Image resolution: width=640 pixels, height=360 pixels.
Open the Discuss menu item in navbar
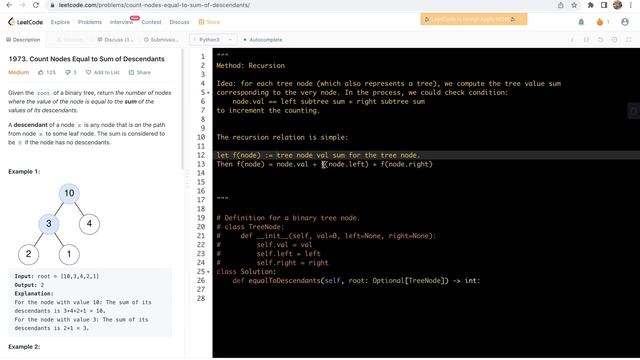179,22
